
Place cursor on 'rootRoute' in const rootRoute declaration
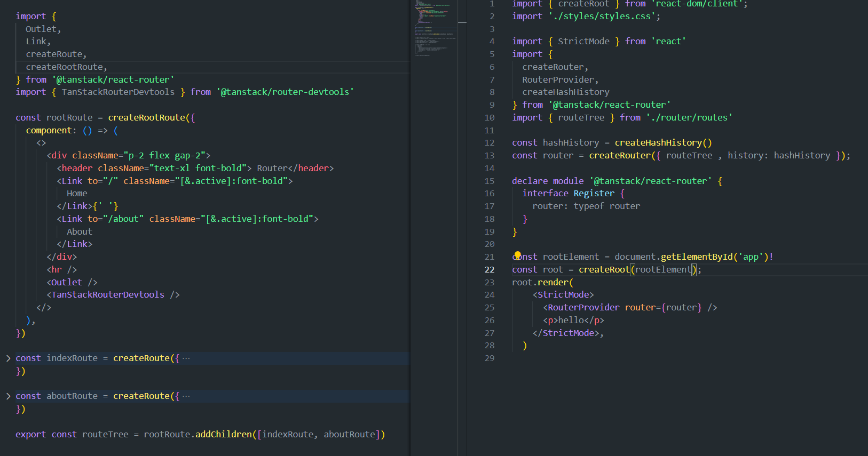[x=69, y=118]
